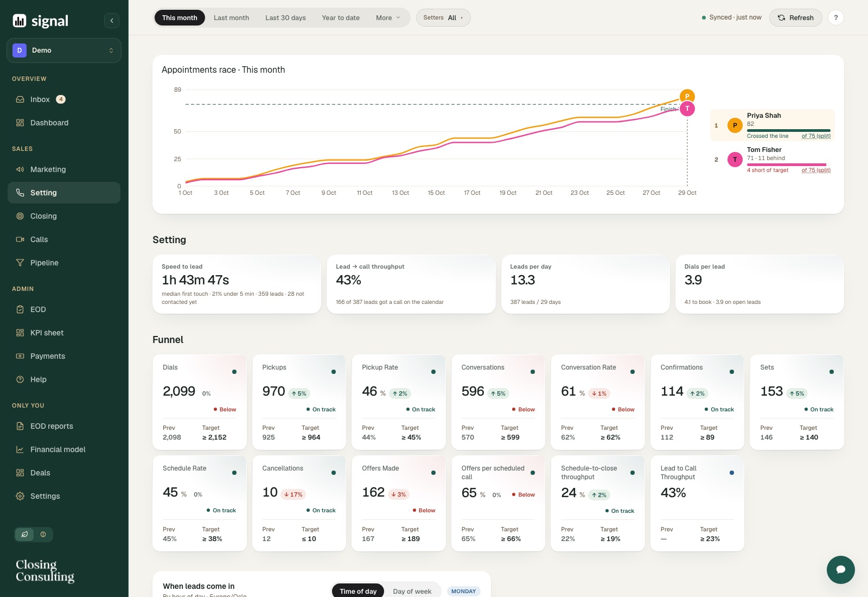868x597 pixels.
Task: Click the pink T race marker
Action: [687, 109]
